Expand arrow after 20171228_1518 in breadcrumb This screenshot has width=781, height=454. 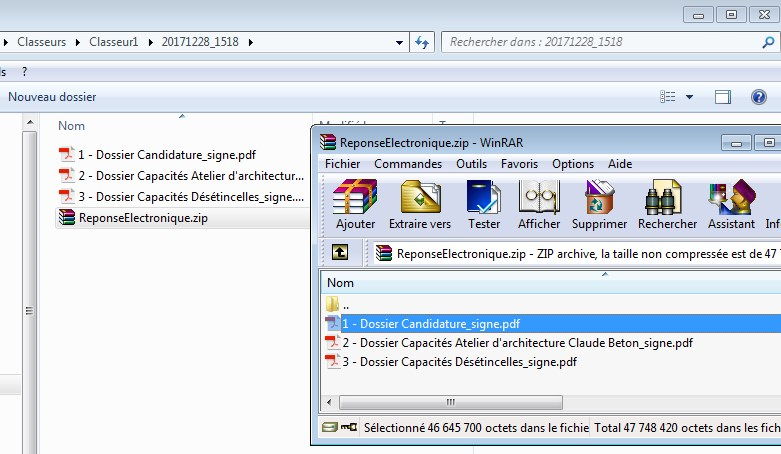pos(251,42)
